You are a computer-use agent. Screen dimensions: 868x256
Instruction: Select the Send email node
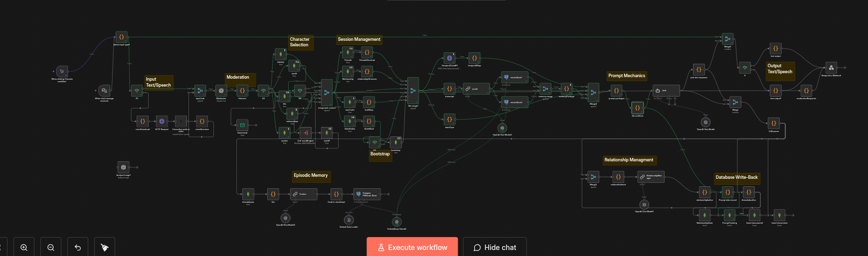(242, 125)
